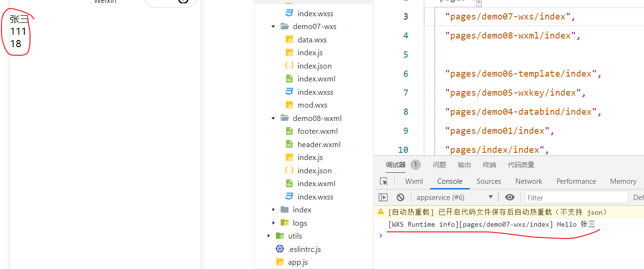Viewport: 644px width, 269px height.
Task: Click editor line number 5
Action: [x=406, y=55]
